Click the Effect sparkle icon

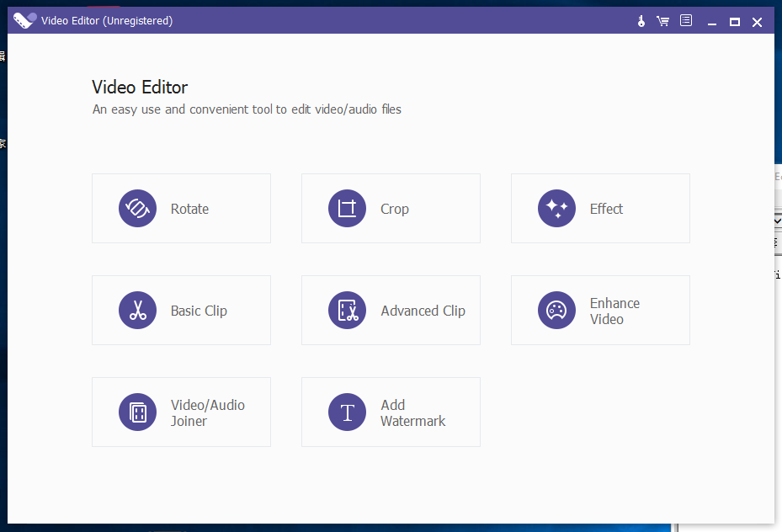tap(556, 209)
